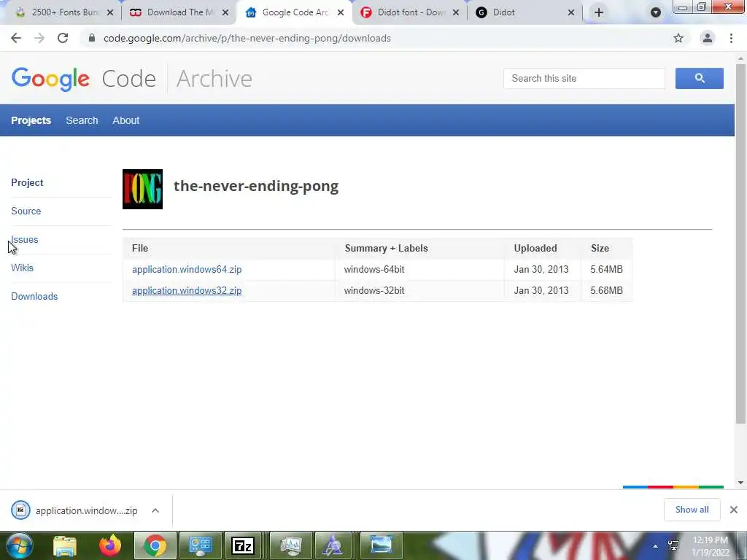Image resolution: width=747 pixels, height=560 pixels.
Task: Open the Downloads sidebar link
Action: [34, 296]
